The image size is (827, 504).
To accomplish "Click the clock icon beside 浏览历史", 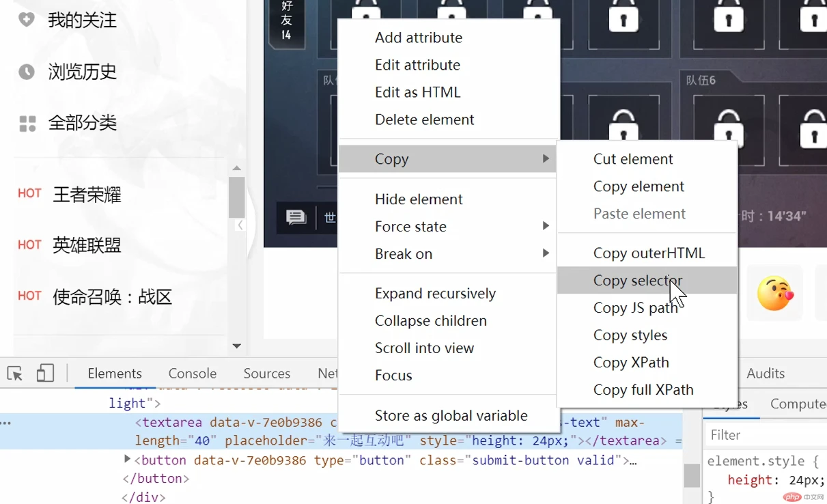I will [x=27, y=72].
